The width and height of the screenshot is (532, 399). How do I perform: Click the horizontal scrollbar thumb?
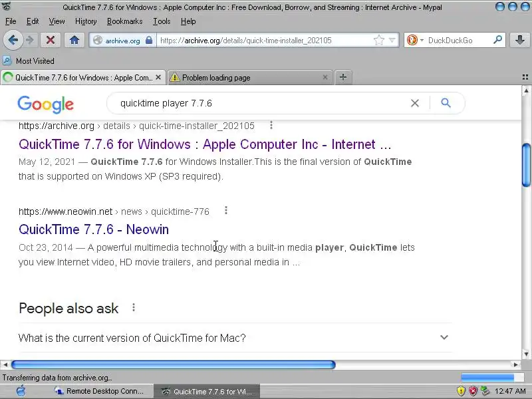pyautogui.click(x=174, y=364)
